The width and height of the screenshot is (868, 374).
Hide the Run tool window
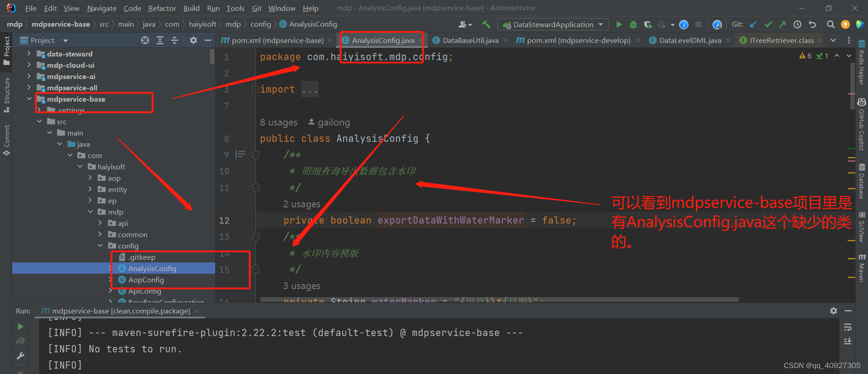tap(848, 311)
